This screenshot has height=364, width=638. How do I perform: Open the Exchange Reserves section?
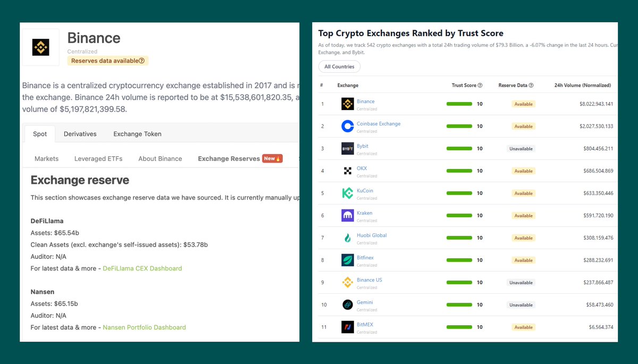229,158
